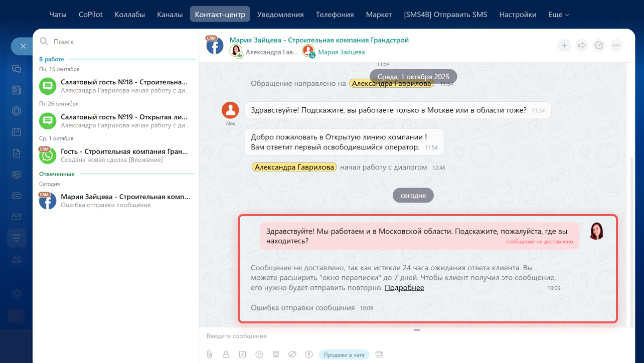Click the forward dialog arrow icon
The height and width of the screenshot is (363, 644).
click(582, 46)
